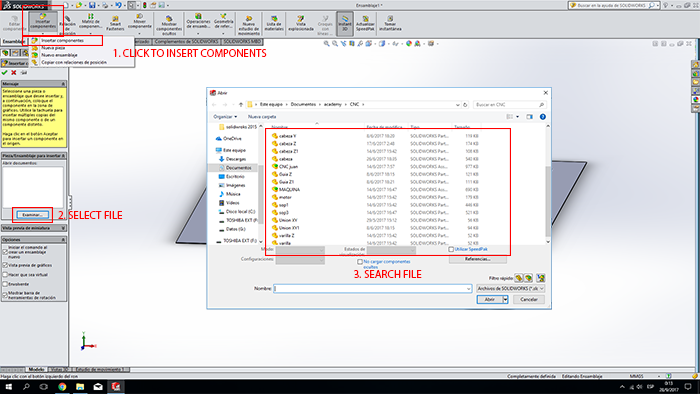
Task: Collapse Pieza/Ensamblaje para insertar section
Action: pos(63,156)
